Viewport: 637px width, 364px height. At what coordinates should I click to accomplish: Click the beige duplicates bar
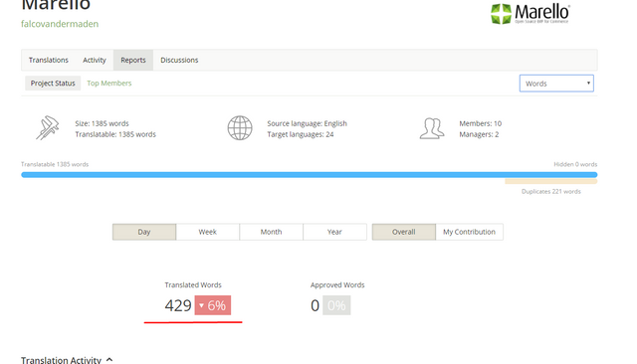coord(550,182)
